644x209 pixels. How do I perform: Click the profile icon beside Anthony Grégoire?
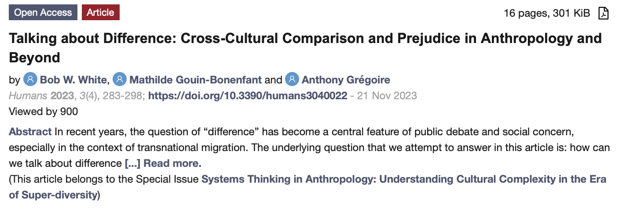(292, 79)
